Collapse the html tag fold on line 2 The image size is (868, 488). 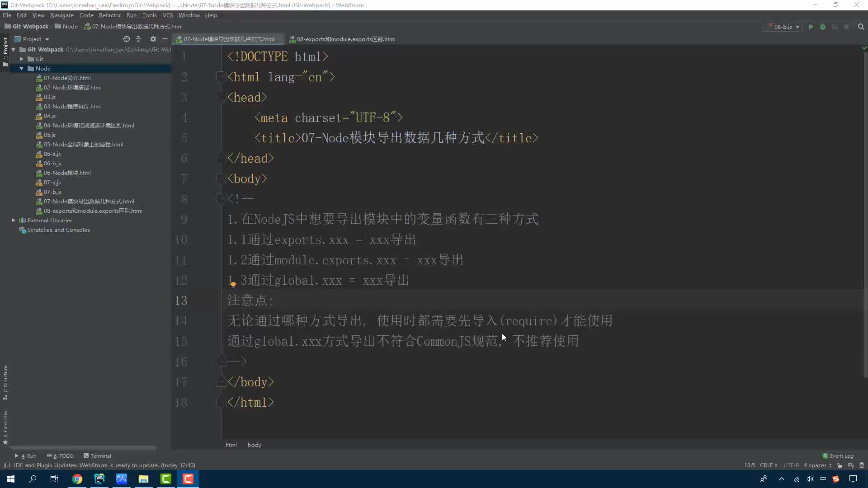point(220,77)
